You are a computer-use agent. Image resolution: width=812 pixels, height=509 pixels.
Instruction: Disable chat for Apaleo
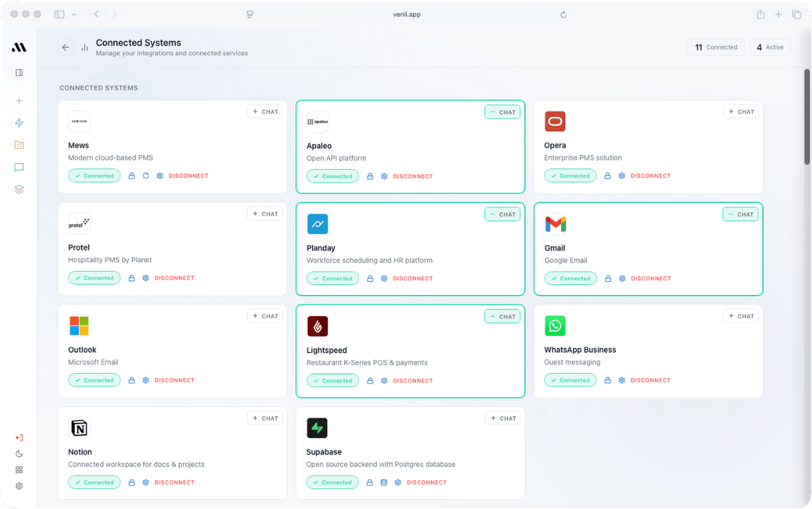pos(503,113)
